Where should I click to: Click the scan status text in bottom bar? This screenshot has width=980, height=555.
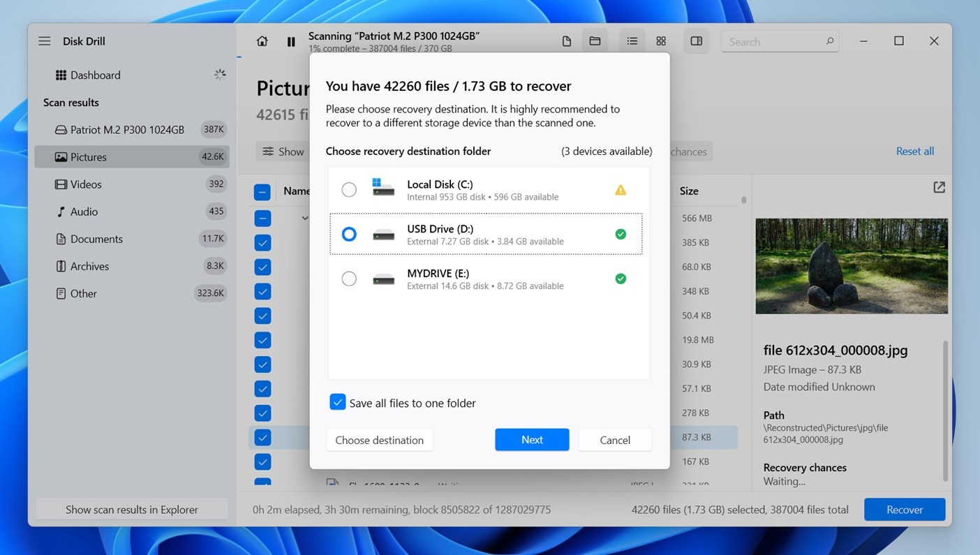coord(401,510)
